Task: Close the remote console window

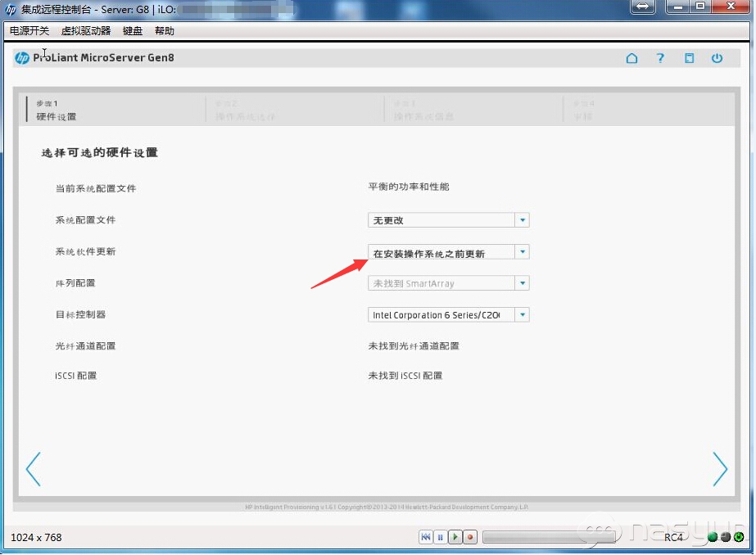Action: coord(731,7)
